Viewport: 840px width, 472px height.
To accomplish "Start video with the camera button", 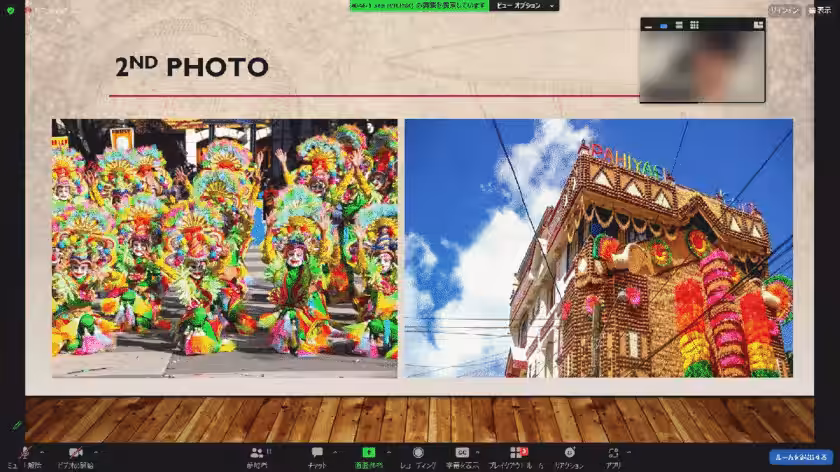I will pyautogui.click(x=74, y=455).
